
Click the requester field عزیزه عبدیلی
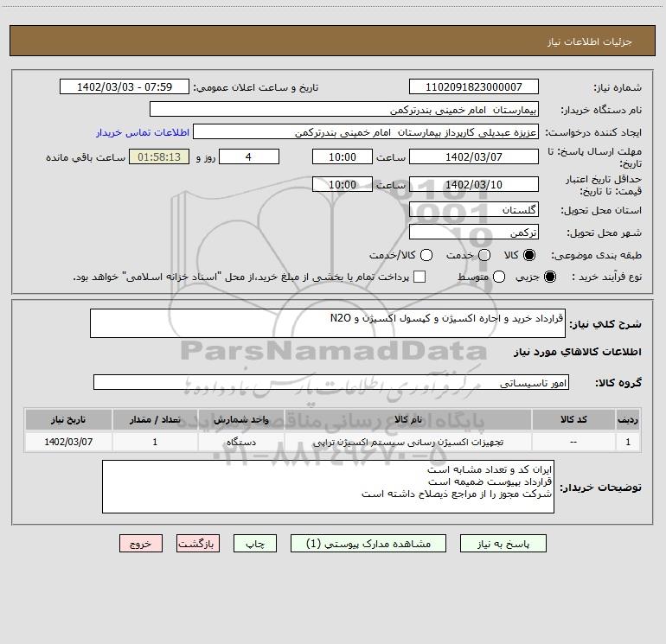tap(366, 132)
